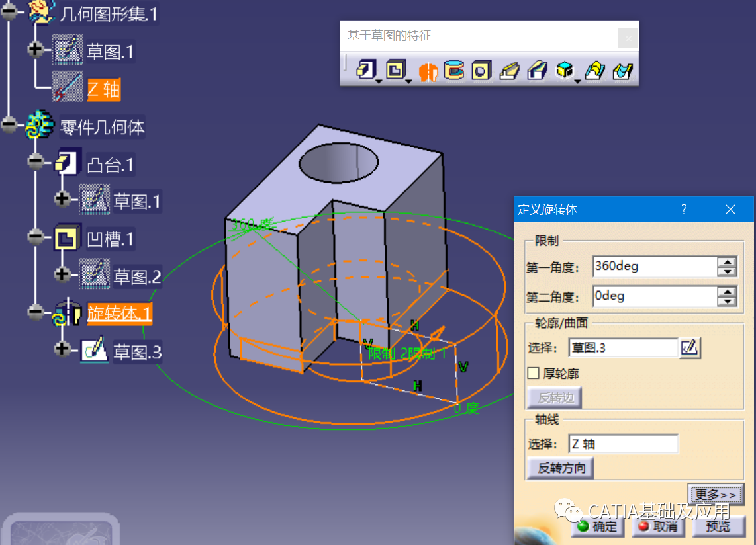
Task: Expand 草图.1 under 凸台.1
Action: (x=63, y=198)
